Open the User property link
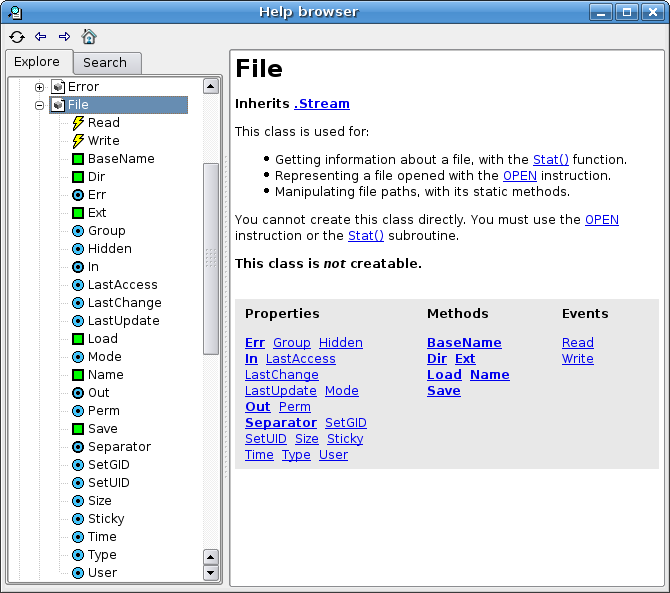The height and width of the screenshot is (593, 670). pos(333,455)
